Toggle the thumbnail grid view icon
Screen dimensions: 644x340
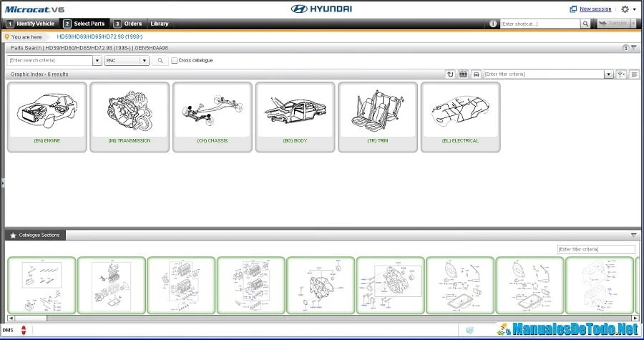(463, 74)
